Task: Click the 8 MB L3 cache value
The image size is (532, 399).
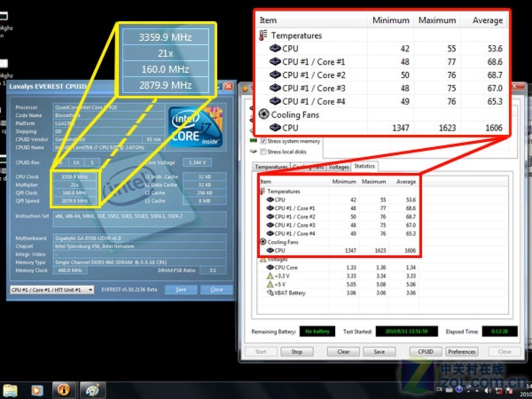Action: (204, 201)
